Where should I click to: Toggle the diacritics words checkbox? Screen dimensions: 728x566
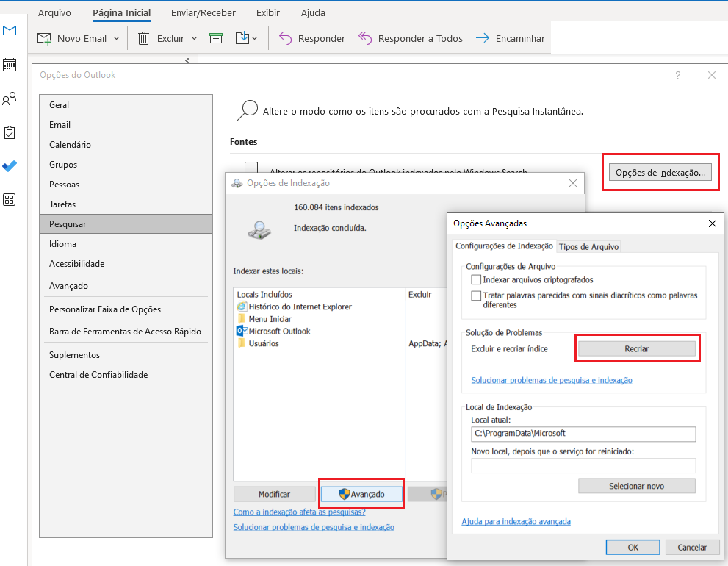(476, 295)
